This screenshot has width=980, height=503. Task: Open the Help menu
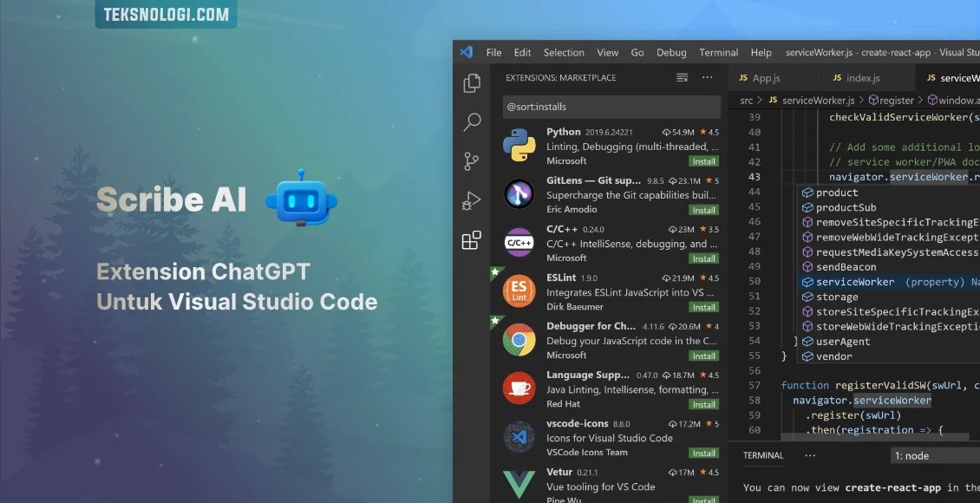tap(761, 53)
